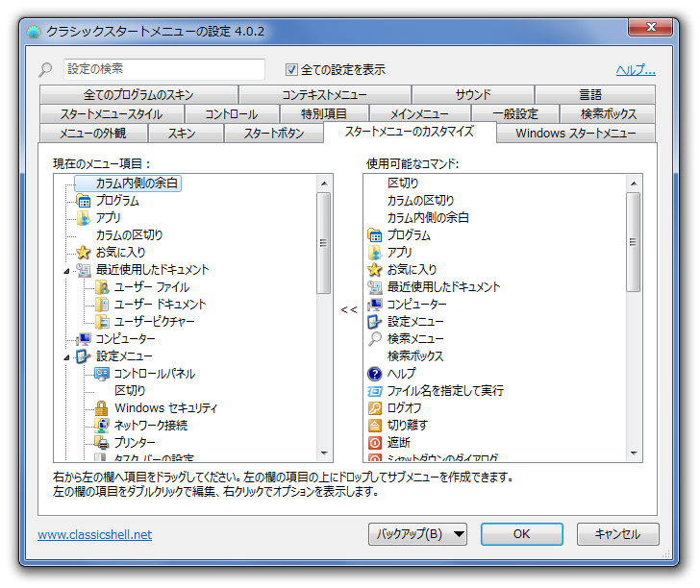The height and width of the screenshot is (588, 700).
Task: Collapse the 最近使用したドキュメント tree node
Action: (x=66, y=271)
